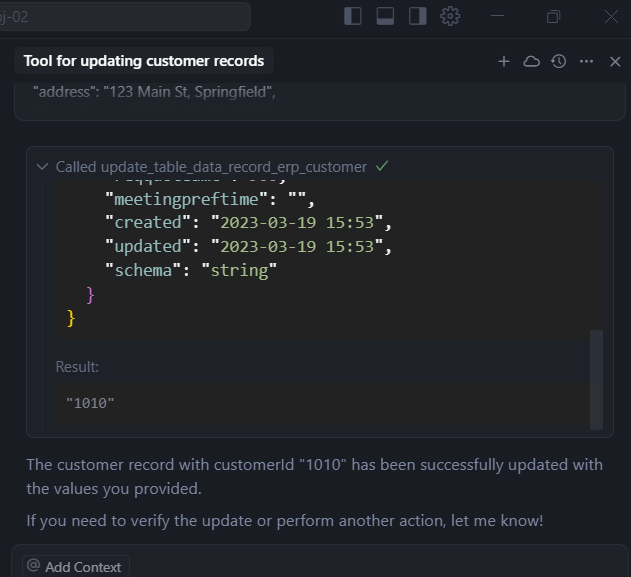Viewport: 631px width, 577px height.
Task: Click the "schema": "string" line
Action: click(191, 270)
